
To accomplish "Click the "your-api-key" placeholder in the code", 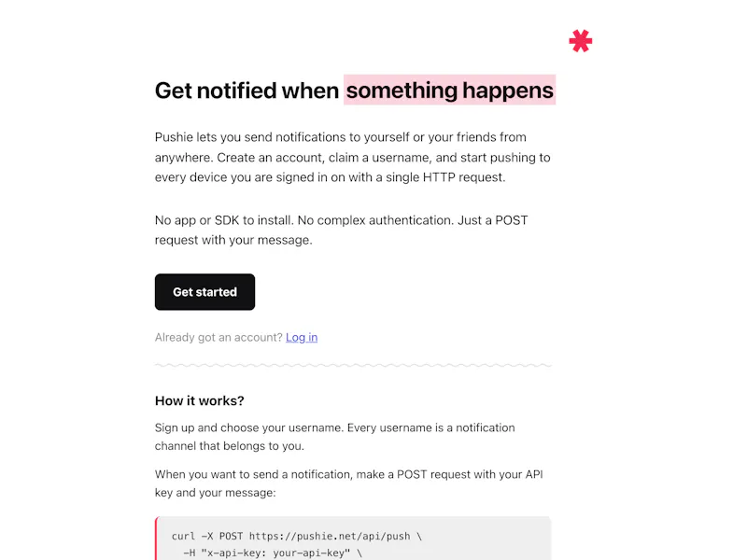I will [x=311, y=553].
